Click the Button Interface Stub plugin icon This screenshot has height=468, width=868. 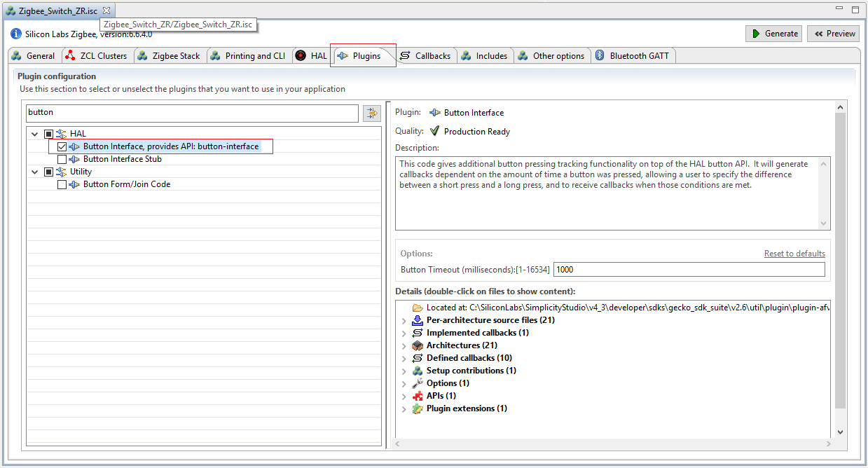click(74, 159)
